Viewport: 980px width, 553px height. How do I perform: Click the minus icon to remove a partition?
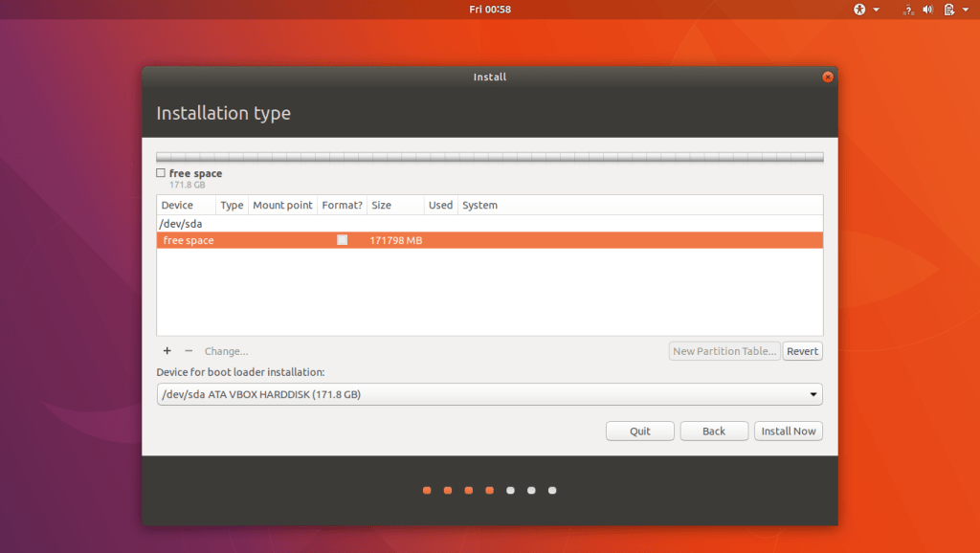point(189,351)
